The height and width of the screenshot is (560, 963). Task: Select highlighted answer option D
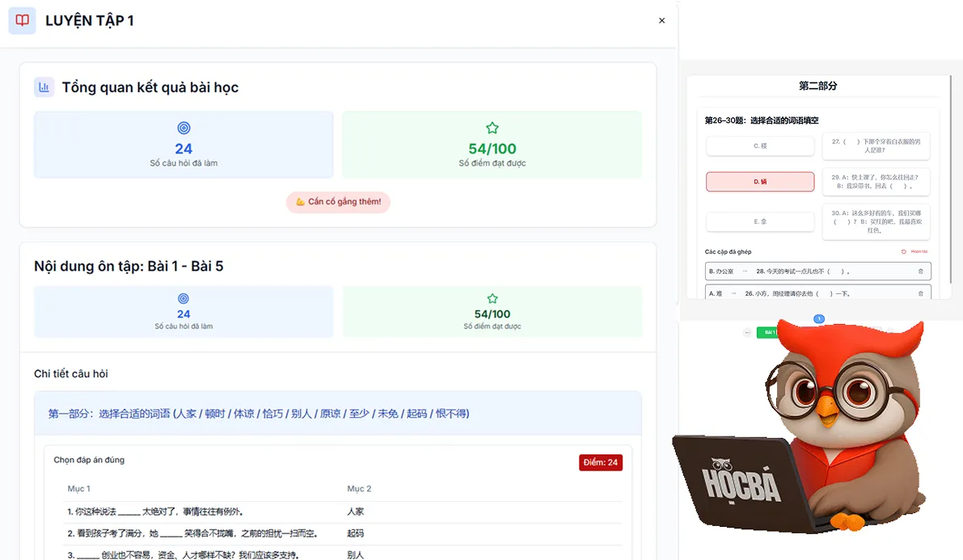click(x=760, y=182)
